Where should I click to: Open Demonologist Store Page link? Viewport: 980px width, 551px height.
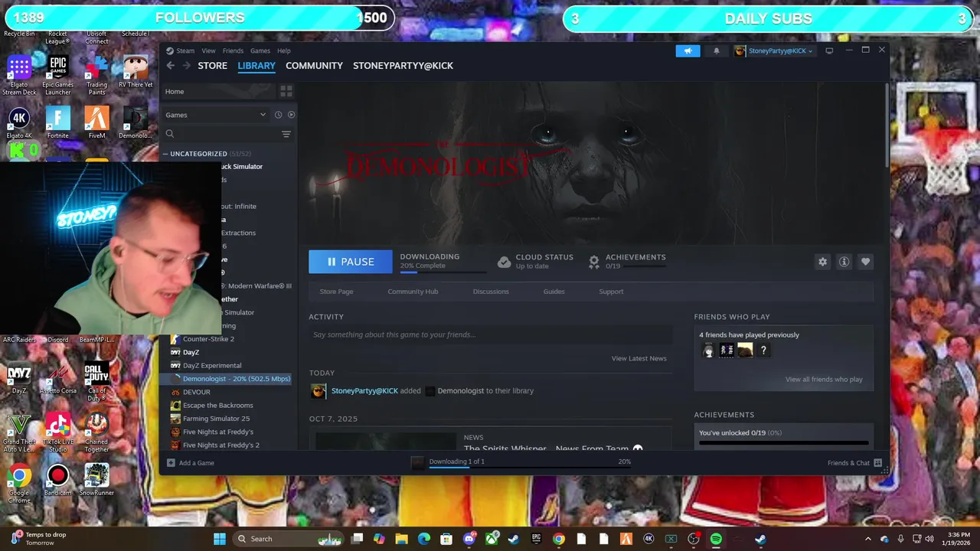point(336,292)
